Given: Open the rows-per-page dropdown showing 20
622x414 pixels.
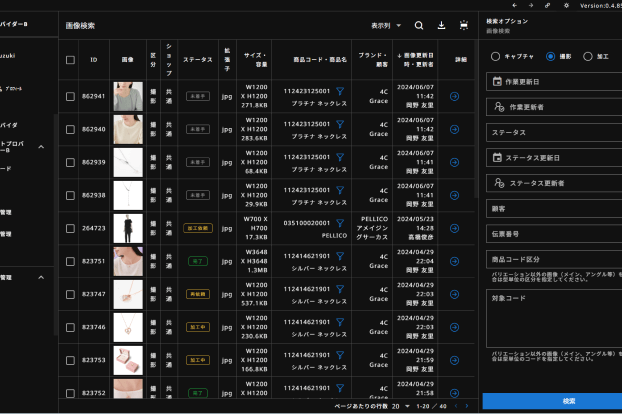Looking at the screenshot, I should pyautogui.click(x=401, y=406).
